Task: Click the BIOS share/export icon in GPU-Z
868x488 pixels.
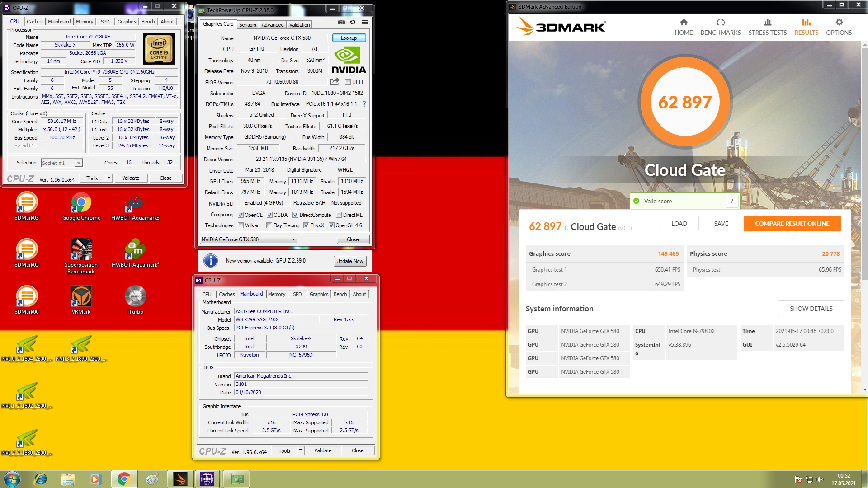Action: (335, 82)
